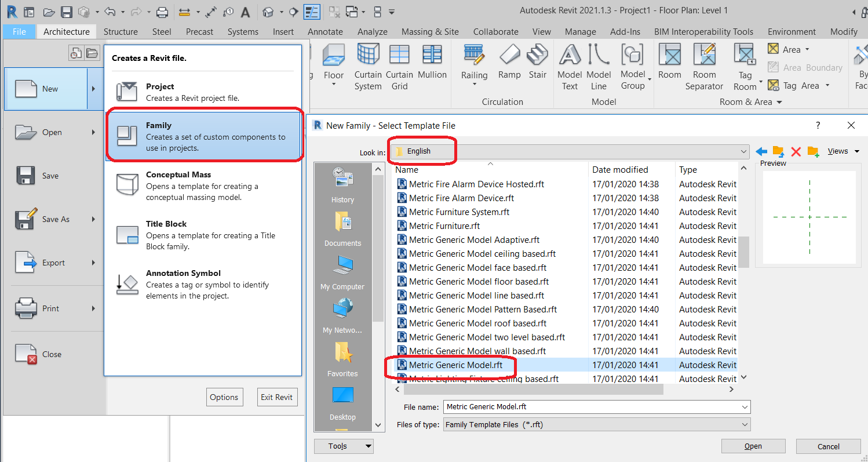Switch to the Annotate ribbon tab
Screen dimensions: 868x462
pos(325,32)
